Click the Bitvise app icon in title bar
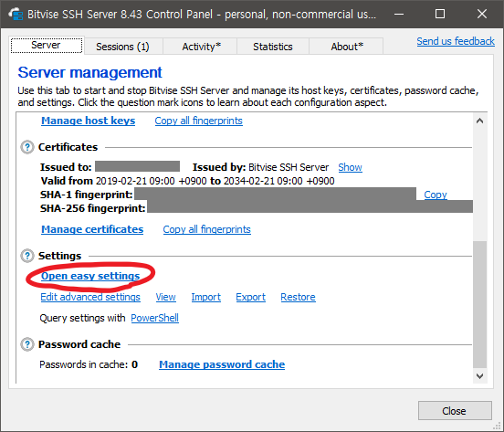The image size is (504, 432). tap(16, 14)
